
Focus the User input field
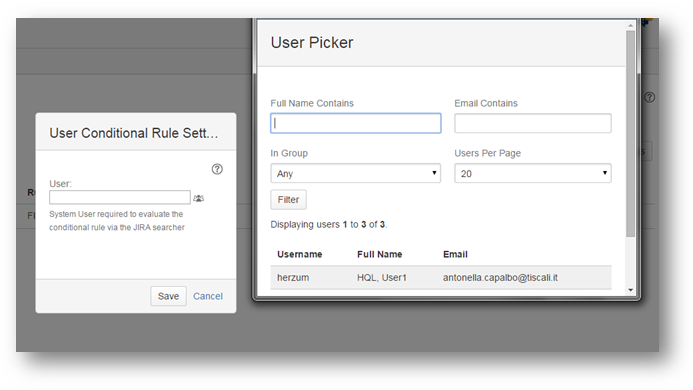tap(120, 197)
